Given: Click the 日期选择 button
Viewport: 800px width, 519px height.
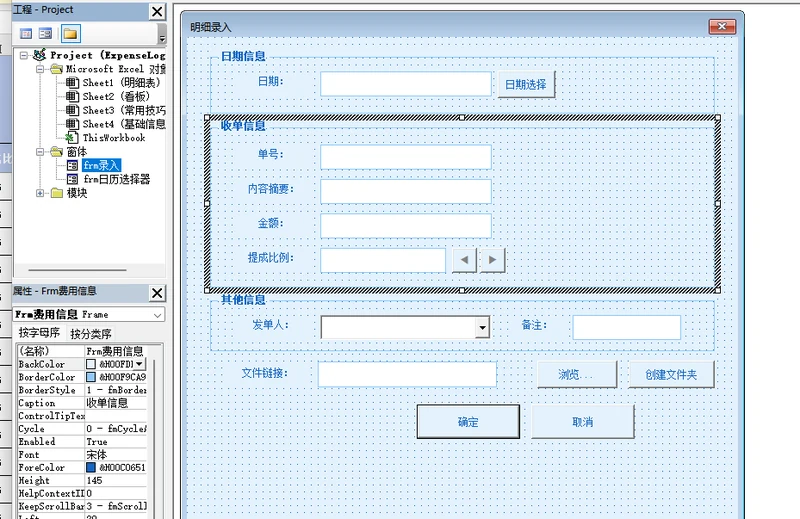Looking at the screenshot, I should (x=526, y=85).
